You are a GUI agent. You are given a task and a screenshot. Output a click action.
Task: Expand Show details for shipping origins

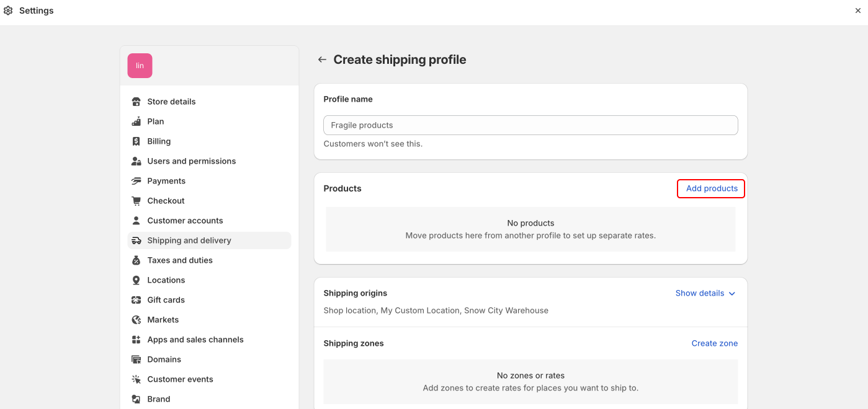(x=705, y=293)
